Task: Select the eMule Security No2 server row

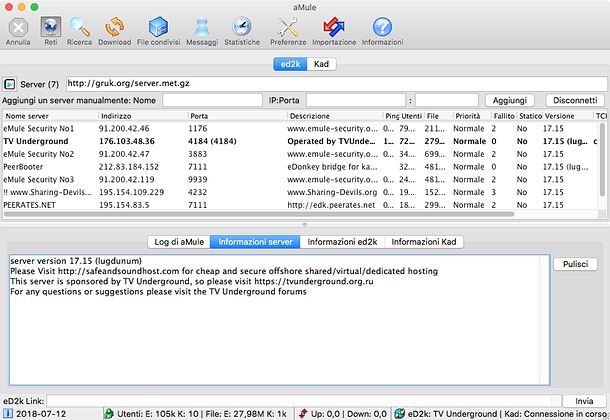Action: (x=300, y=154)
